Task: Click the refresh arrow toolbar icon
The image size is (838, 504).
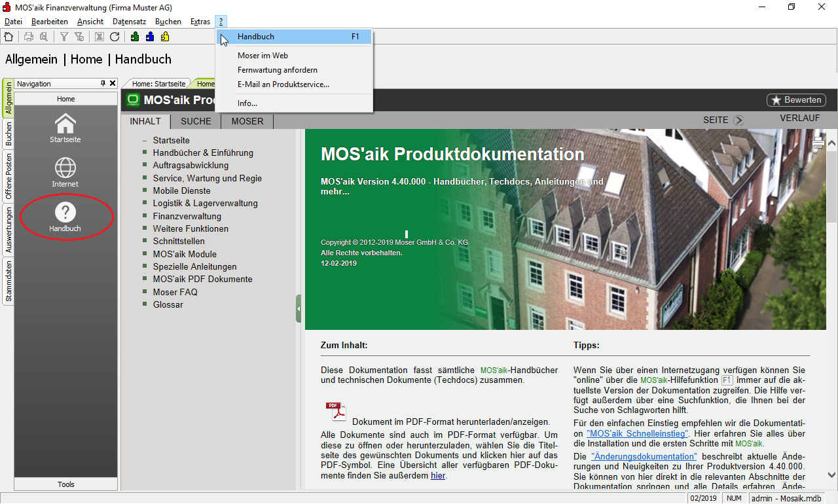Action: point(115,37)
